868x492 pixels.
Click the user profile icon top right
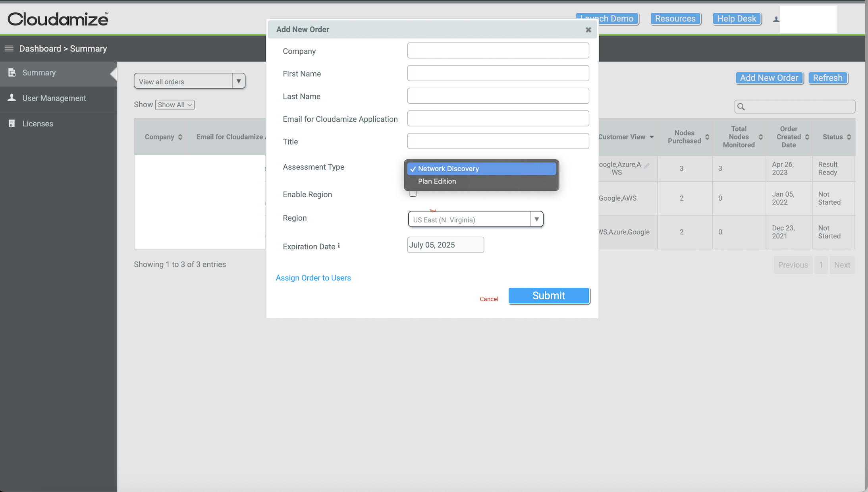775,19
